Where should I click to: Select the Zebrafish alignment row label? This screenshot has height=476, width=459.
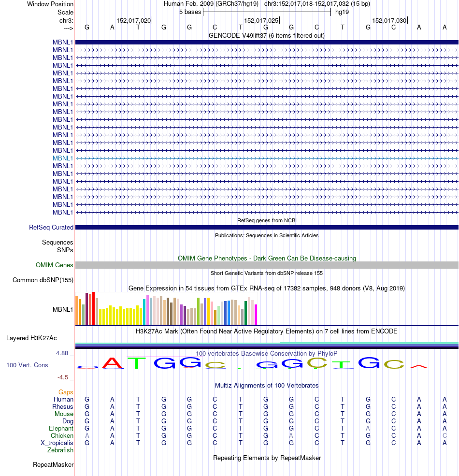(60, 450)
